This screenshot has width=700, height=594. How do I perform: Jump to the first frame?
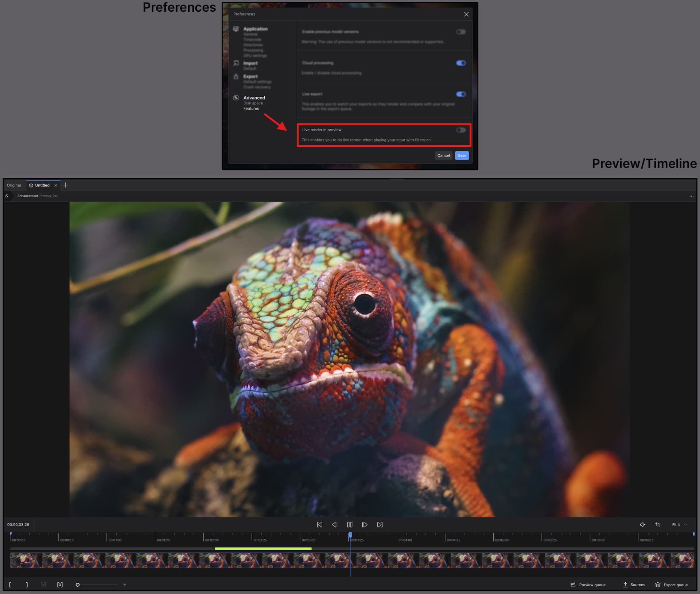(x=319, y=525)
